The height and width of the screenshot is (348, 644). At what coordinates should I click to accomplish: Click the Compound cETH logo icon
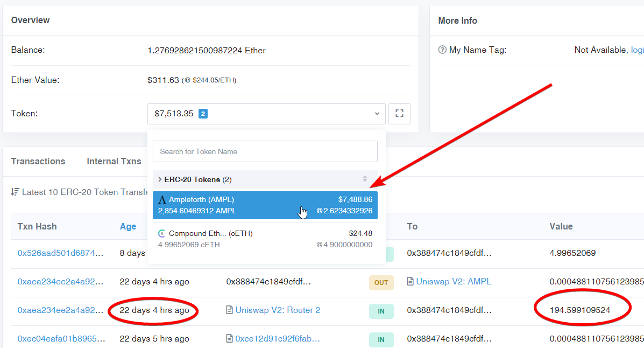(162, 234)
